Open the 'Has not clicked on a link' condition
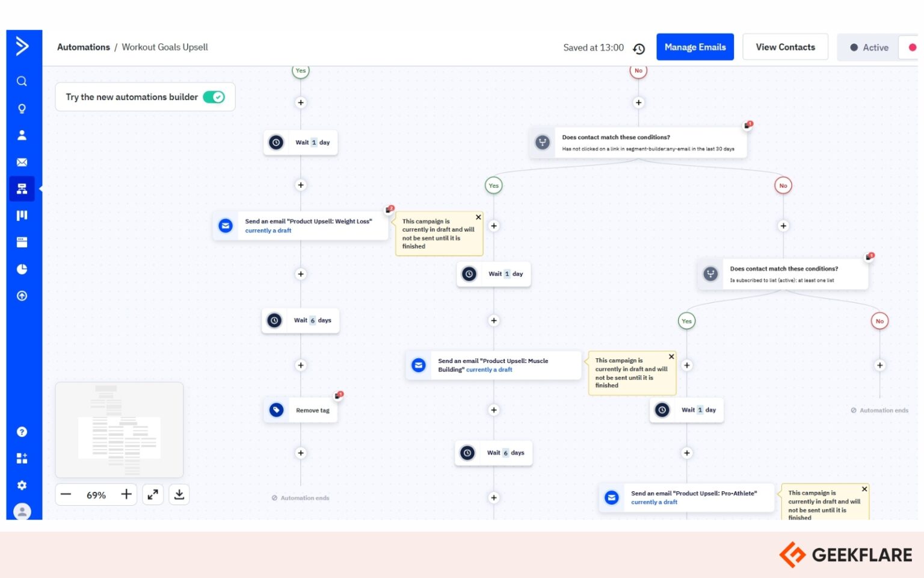This screenshot has width=924, height=578. coord(638,143)
